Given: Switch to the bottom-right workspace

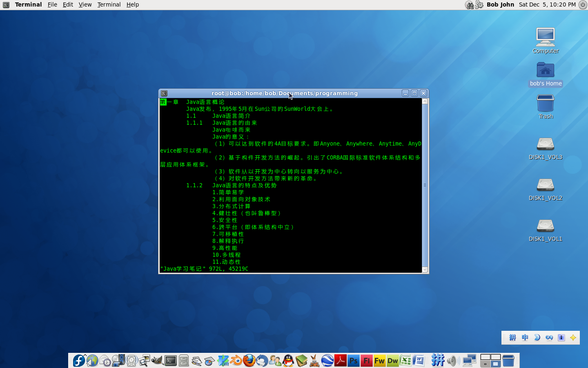Looking at the screenshot, I should pyautogui.click(x=496, y=364).
